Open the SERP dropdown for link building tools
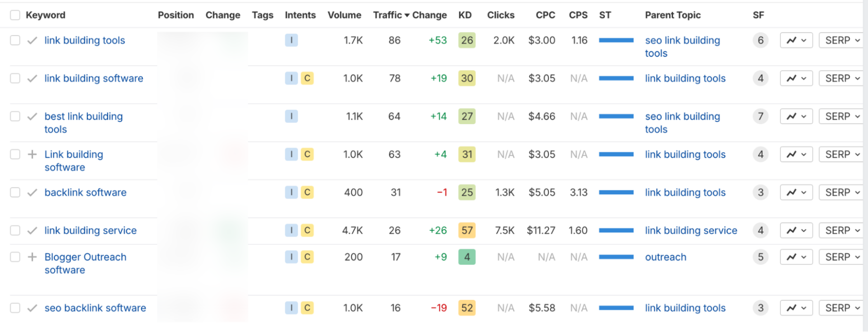 [840, 40]
